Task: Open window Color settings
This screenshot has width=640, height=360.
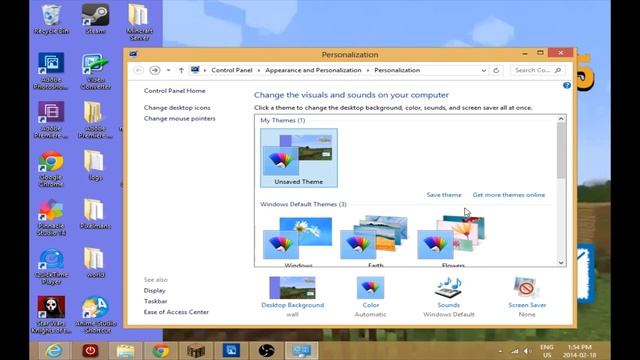Action: [x=370, y=297]
